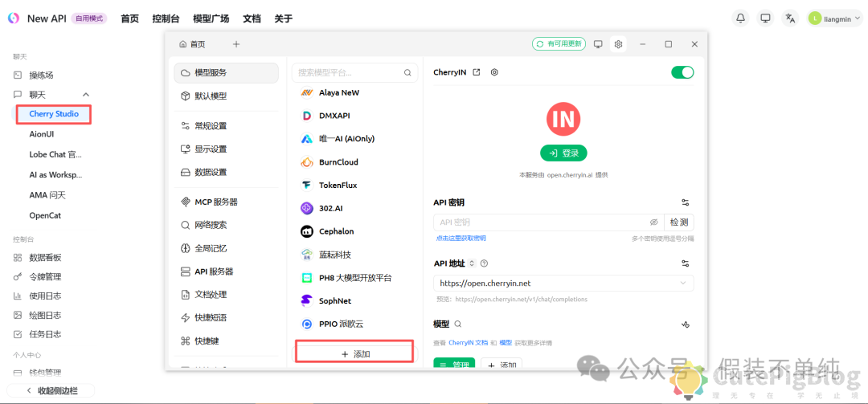Image resolution: width=868 pixels, height=404 pixels.
Task: Click the New API logo icon
Action: [x=14, y=18]
